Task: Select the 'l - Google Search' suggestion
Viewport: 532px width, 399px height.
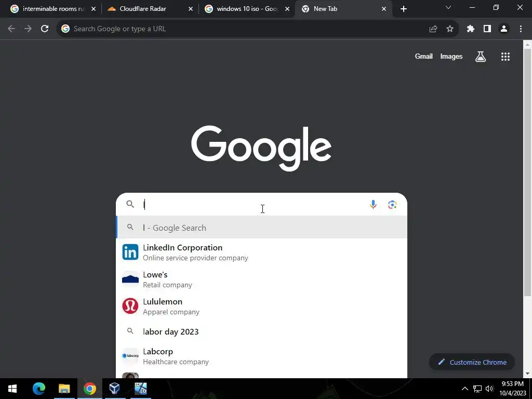Action: pyautogui.click(x=262, y=228)
